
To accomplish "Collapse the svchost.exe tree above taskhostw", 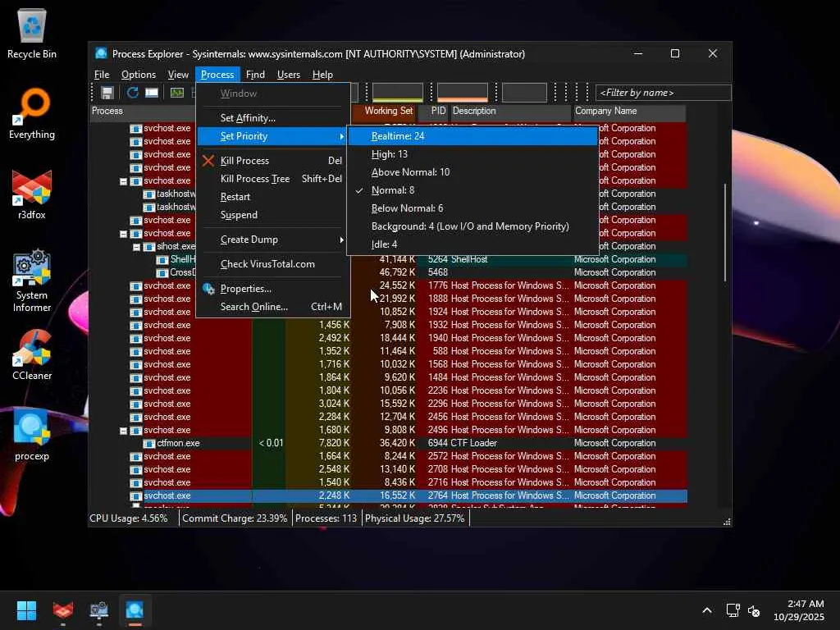I will click(x=123, y=181).
